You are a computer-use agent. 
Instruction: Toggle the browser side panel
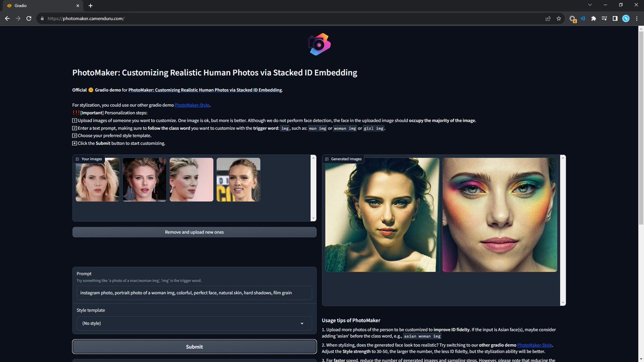[615, 18]
